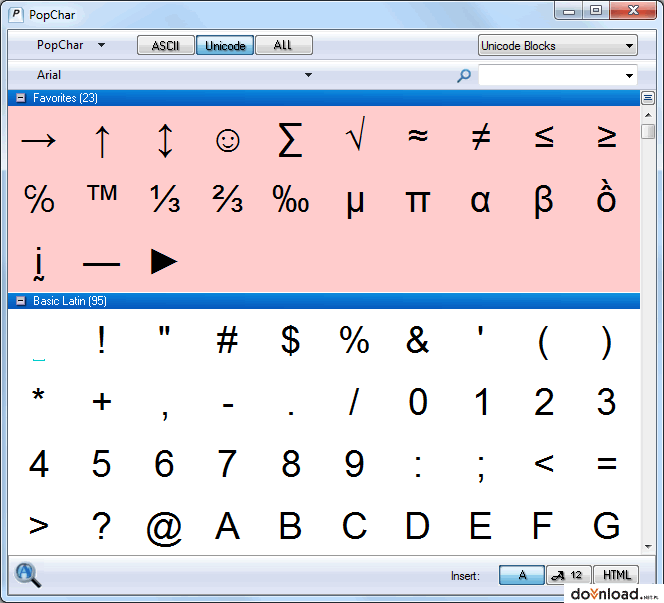The height and width of the screenshot is (603, 664).
Task: Switch to Unicode character view
Action: pos(225,45)
